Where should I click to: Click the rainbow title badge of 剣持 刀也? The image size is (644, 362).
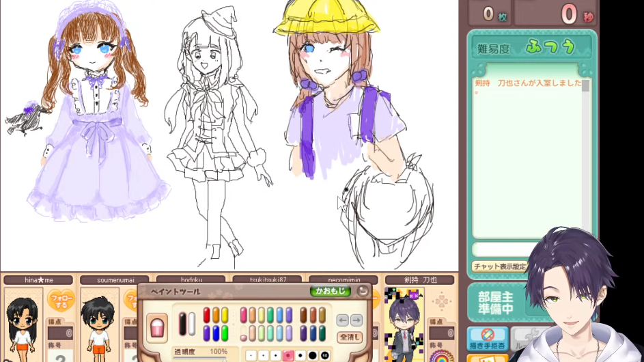coord(442,357)
